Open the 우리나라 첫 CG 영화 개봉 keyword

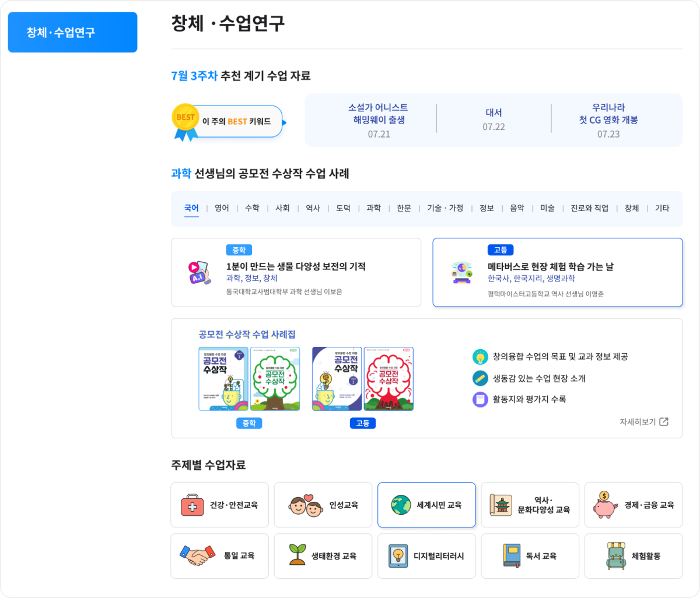pos(608,120)
